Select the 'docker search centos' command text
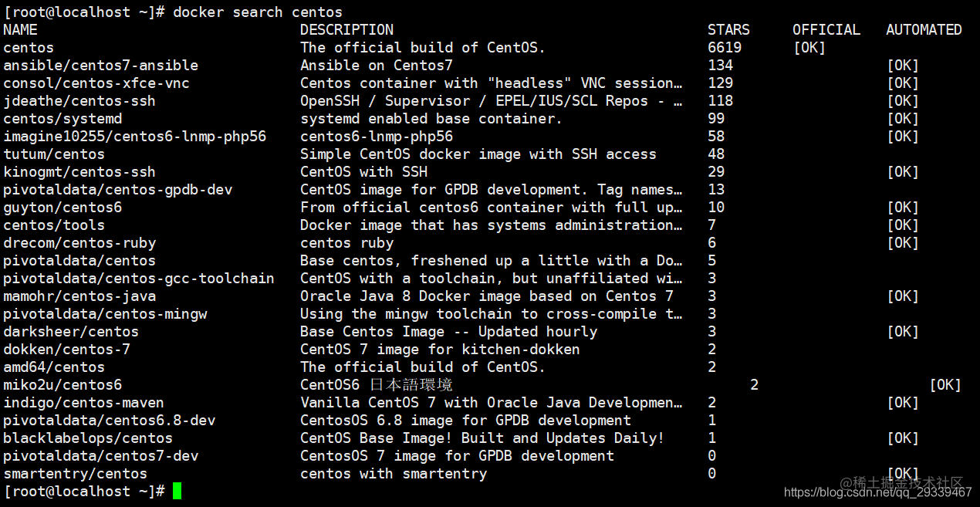Screen dimensions: 980x507 pos(258,12)
